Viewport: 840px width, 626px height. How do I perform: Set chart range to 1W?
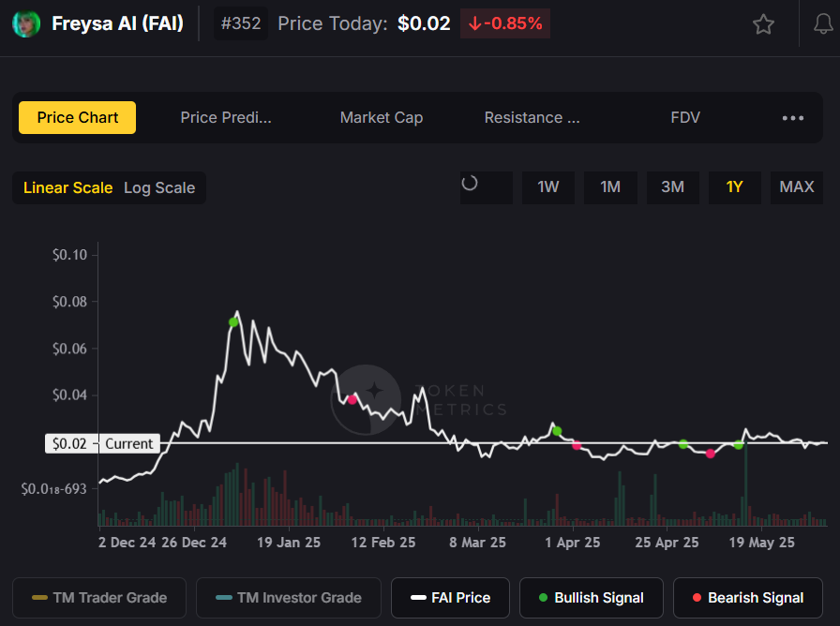pos(548,186)
